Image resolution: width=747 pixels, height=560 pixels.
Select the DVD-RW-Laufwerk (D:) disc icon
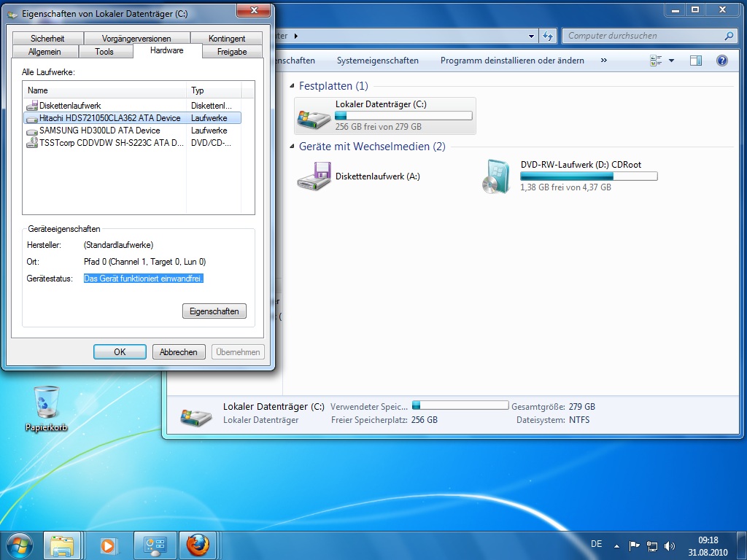point(497,176)
